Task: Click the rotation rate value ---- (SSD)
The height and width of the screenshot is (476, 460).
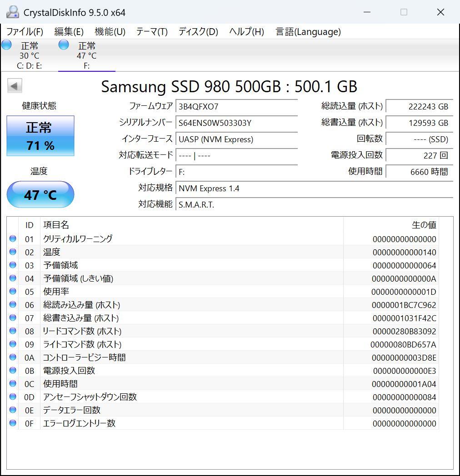Action: (419, 139)
